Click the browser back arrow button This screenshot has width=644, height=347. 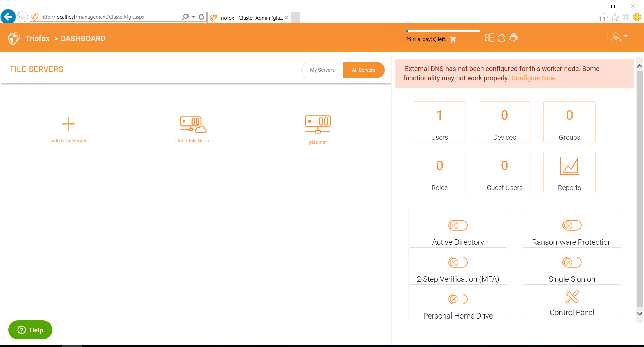pos(8,16)
